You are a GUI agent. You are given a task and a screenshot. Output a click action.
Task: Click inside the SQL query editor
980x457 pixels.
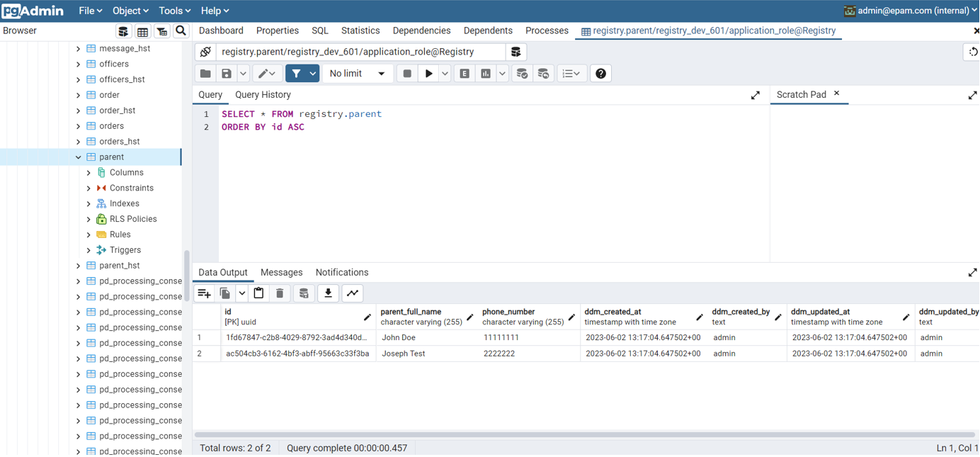point(489,184)
